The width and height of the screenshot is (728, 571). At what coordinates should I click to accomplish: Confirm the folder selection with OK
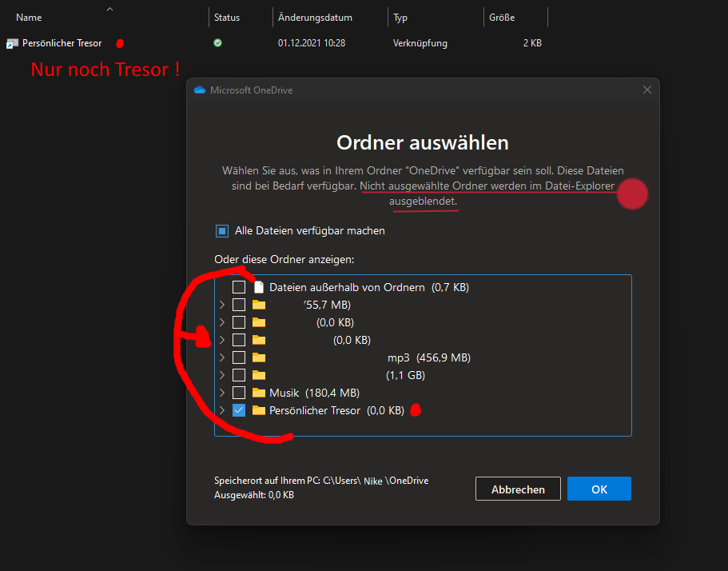[599, 489]
